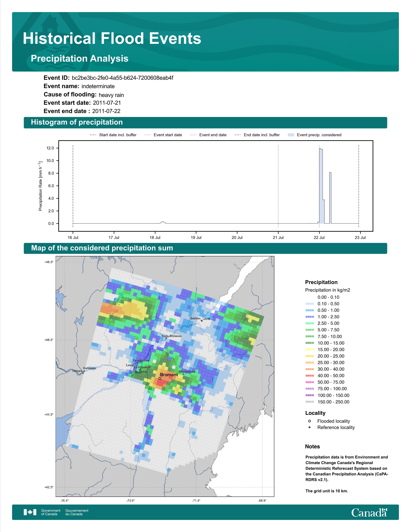
Task: Click the 'Reference locality' legend dot icon
Action: (309, 428)
